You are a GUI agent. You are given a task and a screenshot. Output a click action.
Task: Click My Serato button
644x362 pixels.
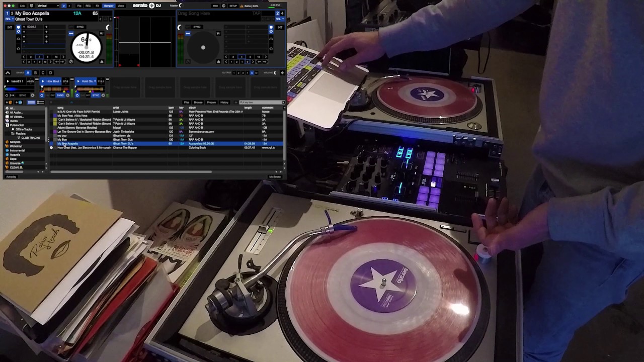click(x=275, y=176)
